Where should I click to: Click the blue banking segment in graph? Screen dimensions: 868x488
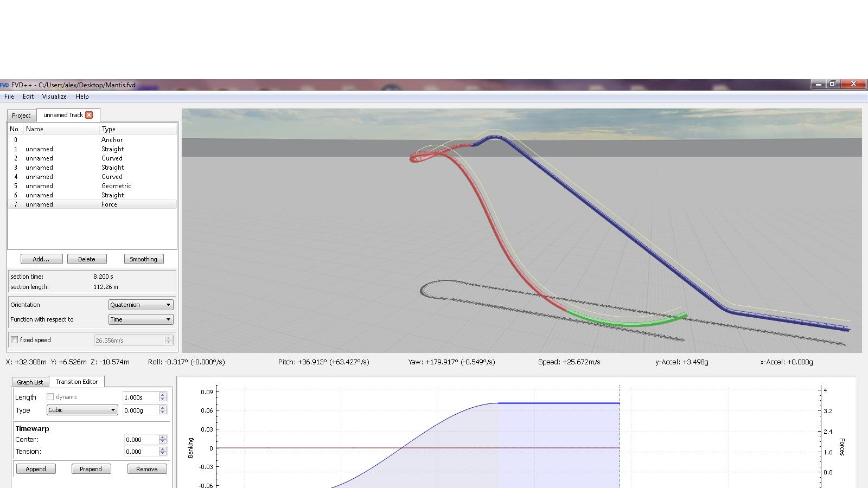559,403
